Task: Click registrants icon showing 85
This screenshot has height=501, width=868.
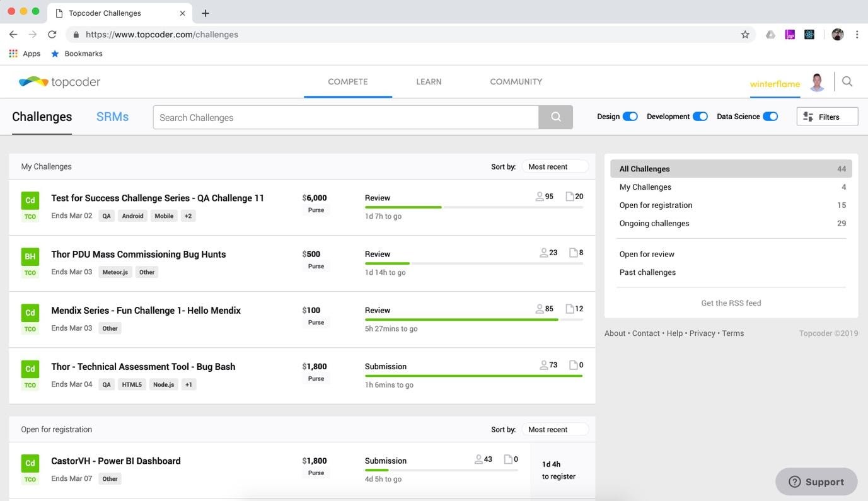Action: [x=540, y=309]
